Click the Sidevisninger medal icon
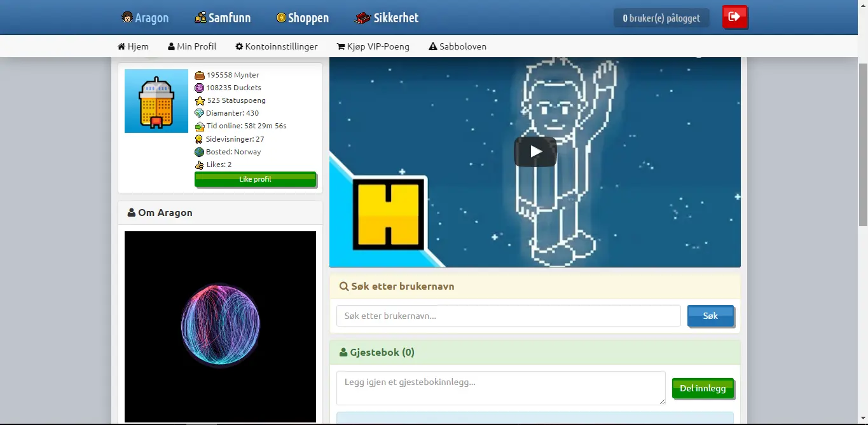Image resolution: width=868 pixels, height=425 pixels. pos(199,139)
